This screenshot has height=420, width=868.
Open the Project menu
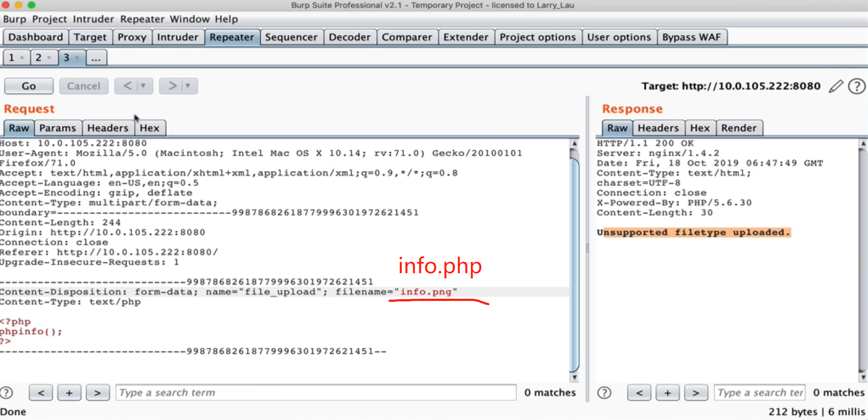[49, 19]
